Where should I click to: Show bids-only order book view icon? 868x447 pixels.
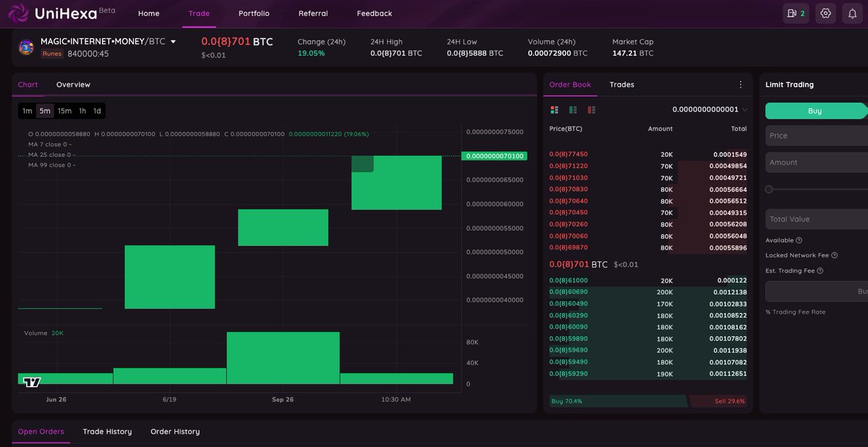coord(573,110)
